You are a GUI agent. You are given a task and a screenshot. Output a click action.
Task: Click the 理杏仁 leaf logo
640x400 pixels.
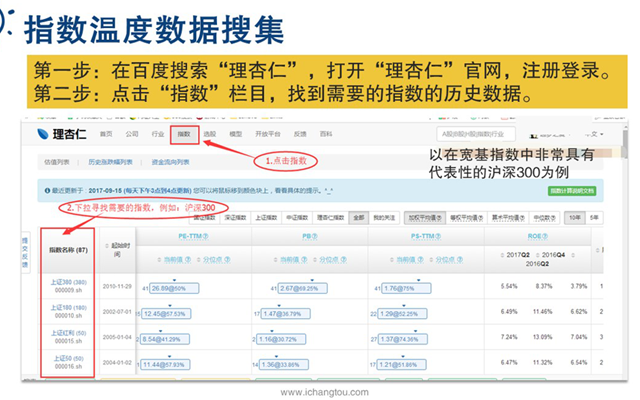42,134
